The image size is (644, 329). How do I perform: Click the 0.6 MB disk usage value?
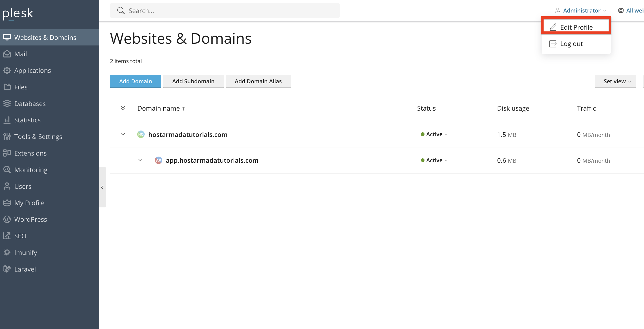[x=507, y=160]
